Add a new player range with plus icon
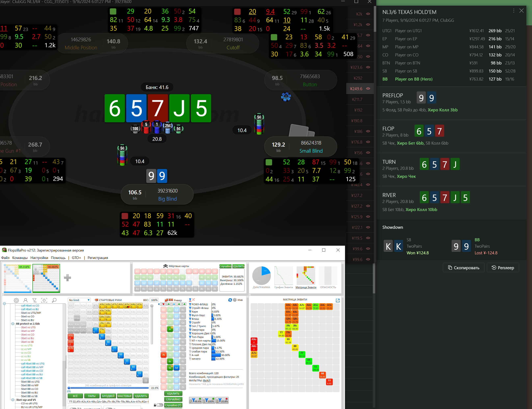532x409 pixels. click(68, 277)
